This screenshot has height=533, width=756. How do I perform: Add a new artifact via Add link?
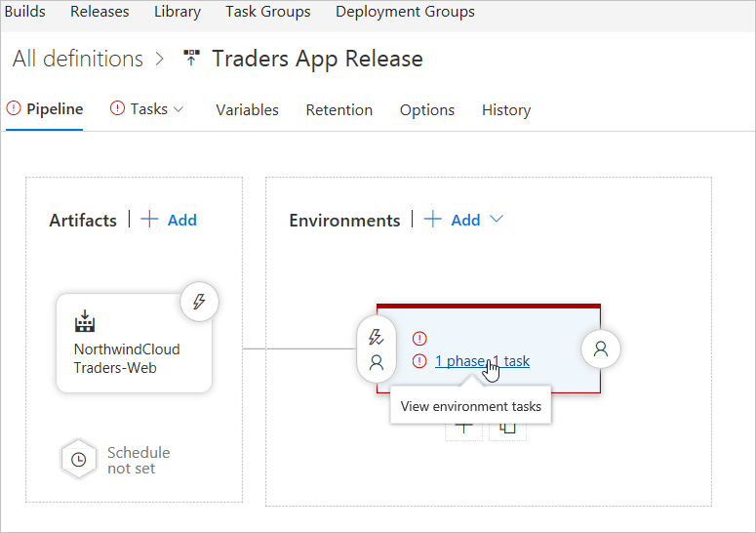click(181, 220)
